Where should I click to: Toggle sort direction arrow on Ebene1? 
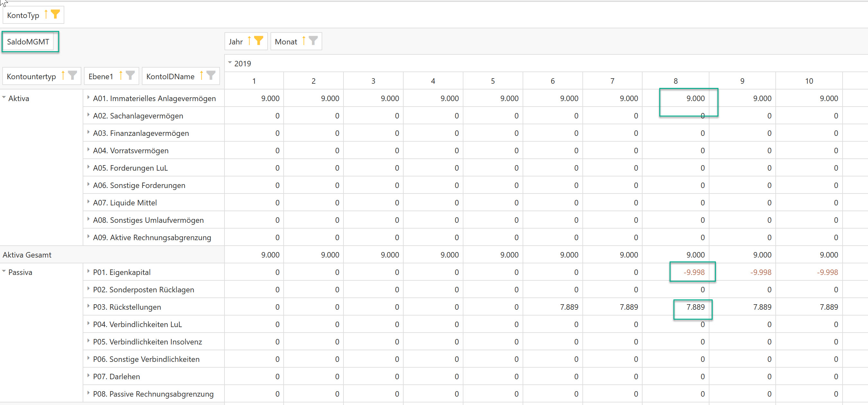tap(121, 76)
